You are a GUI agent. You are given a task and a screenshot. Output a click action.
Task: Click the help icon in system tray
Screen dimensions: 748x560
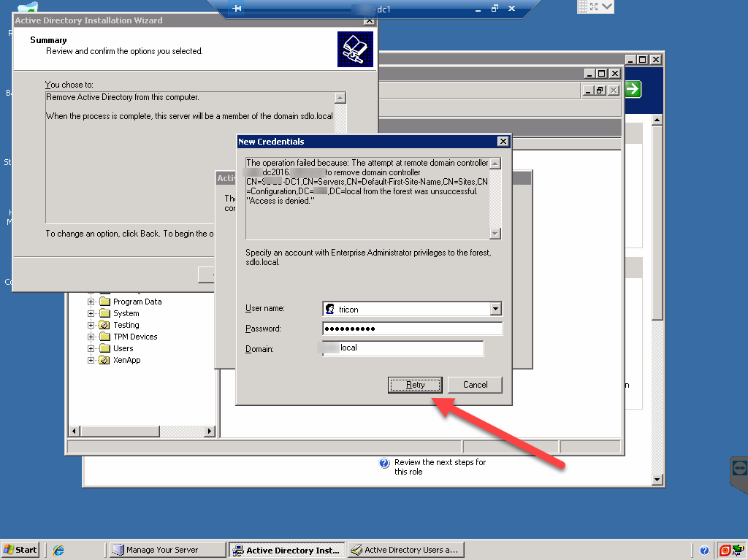point(704,551)
